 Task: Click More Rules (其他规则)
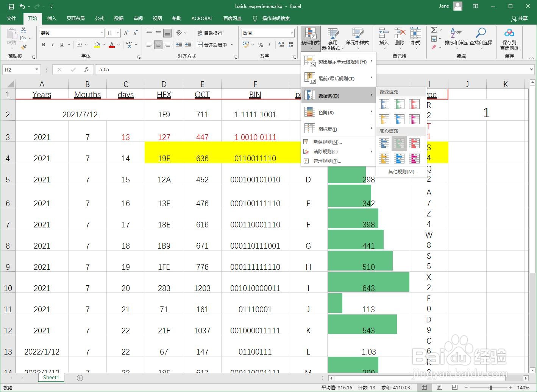[401, 171]
